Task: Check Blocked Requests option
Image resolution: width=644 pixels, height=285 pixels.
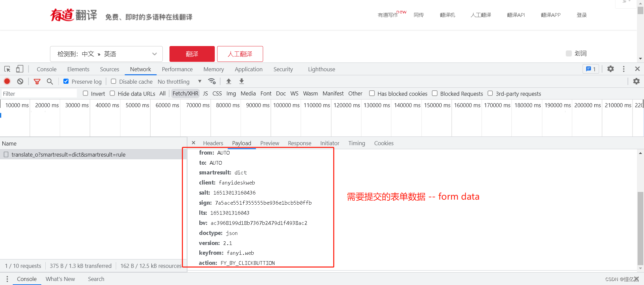Action: [x=435, y=93]
